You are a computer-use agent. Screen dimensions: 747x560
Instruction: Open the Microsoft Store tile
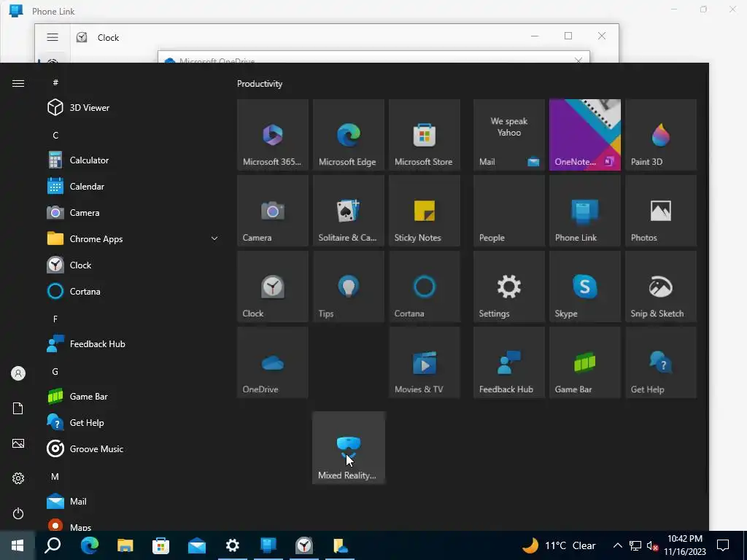tap(424, 135)
